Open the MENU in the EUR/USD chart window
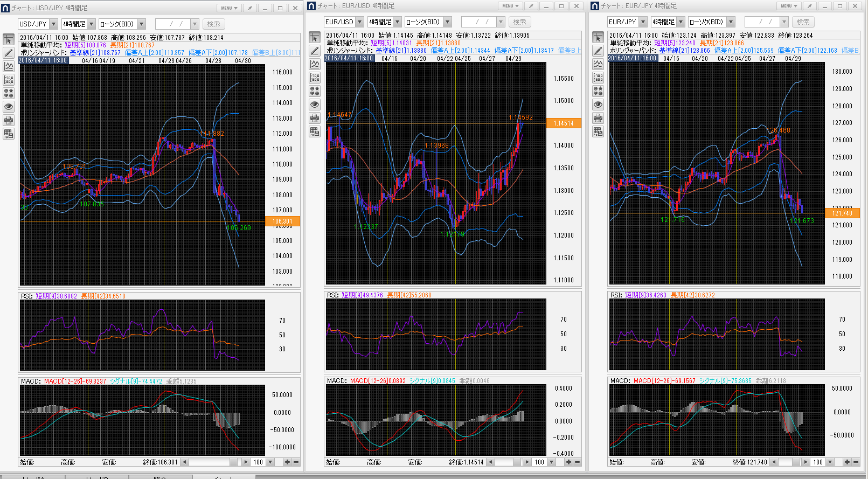 (x=510, y=6)
